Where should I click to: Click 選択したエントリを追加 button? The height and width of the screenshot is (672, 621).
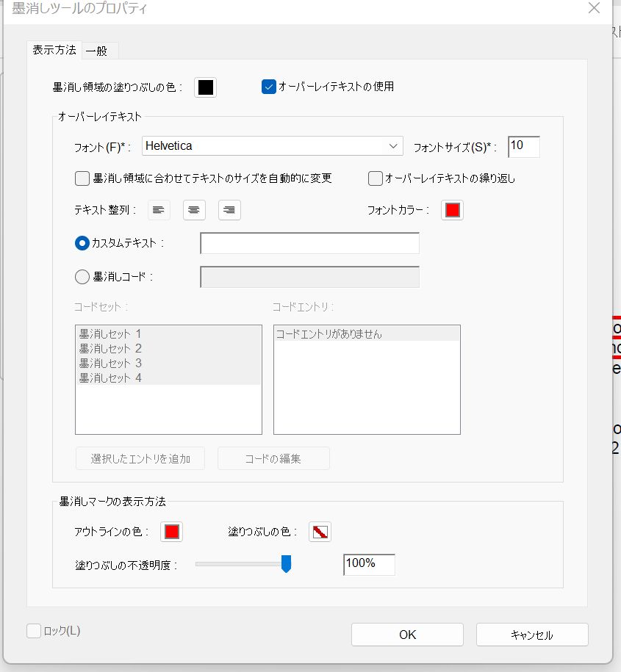click(x=140, y=458)
